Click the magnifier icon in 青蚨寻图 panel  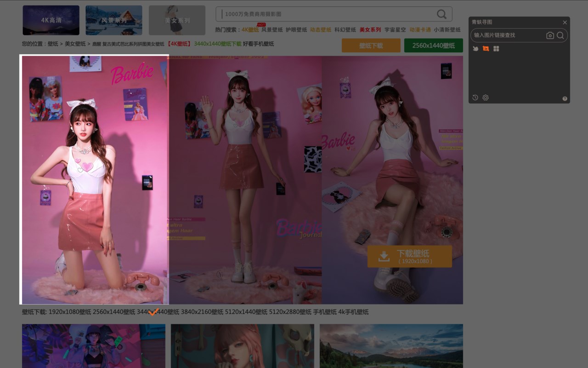tap(560, 35)
